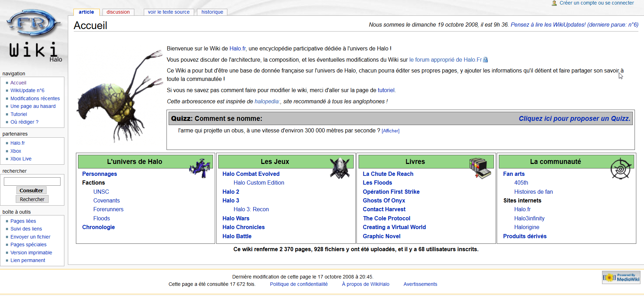644x296 pixels.
Task: Click into the rechercher search field
Action: (32, 181)
